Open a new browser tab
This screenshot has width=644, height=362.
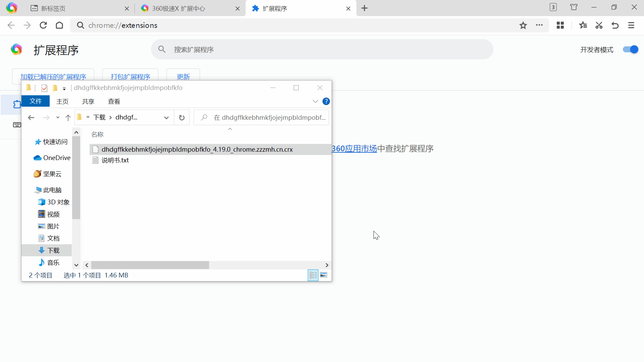point(364,8)
